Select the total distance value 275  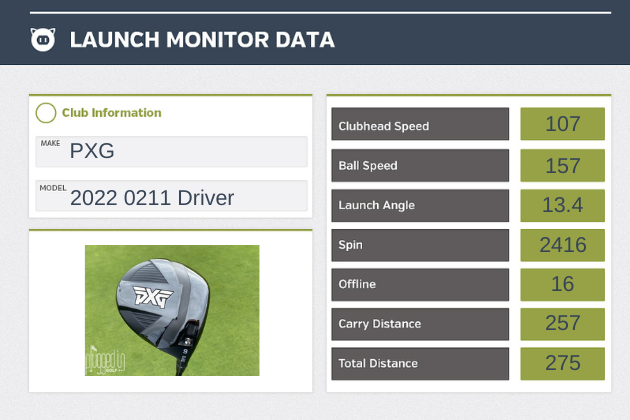pos(562,363)
